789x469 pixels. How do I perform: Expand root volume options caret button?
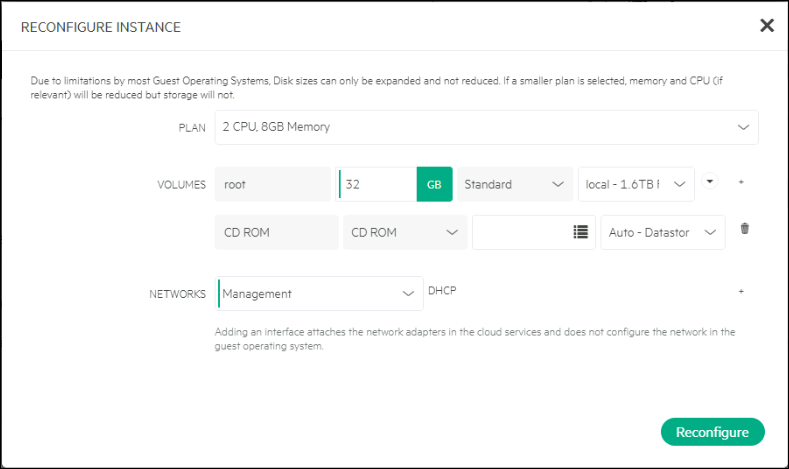709,181
